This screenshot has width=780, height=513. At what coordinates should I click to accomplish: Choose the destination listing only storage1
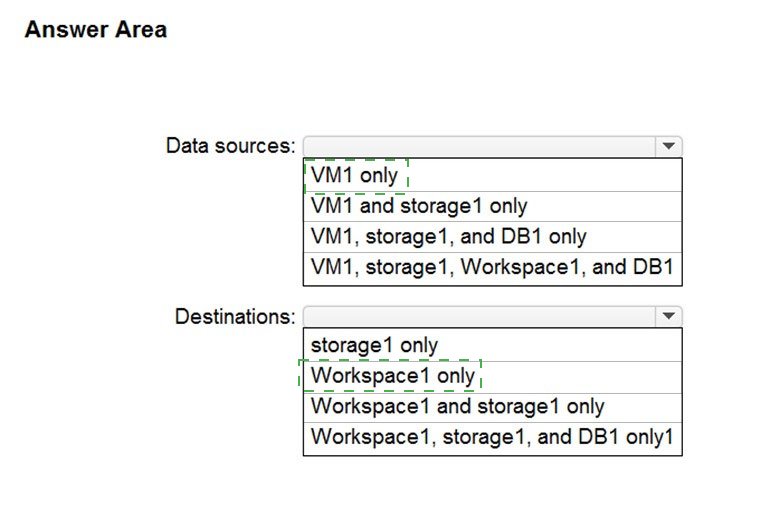pyautogui.click(x=374, y=345)
